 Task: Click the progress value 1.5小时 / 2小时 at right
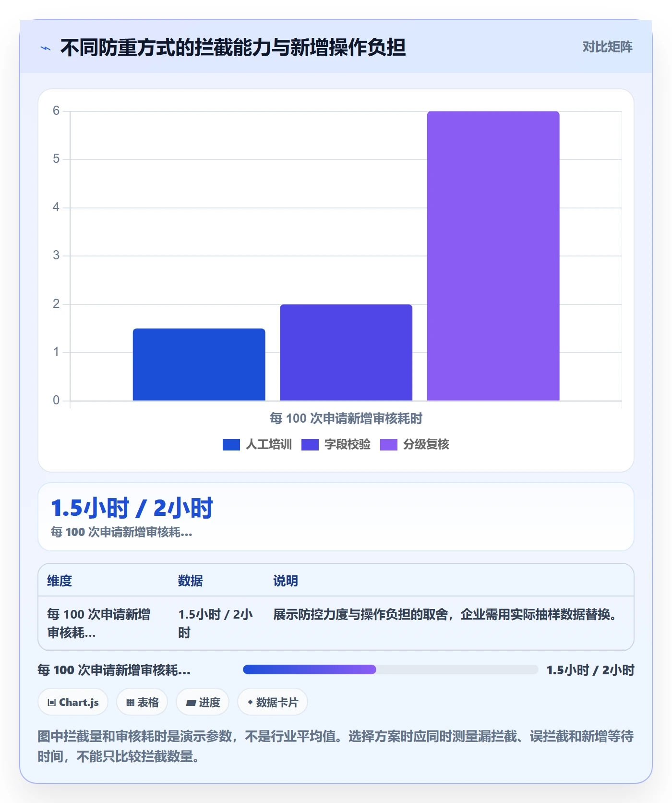point(590,670)
